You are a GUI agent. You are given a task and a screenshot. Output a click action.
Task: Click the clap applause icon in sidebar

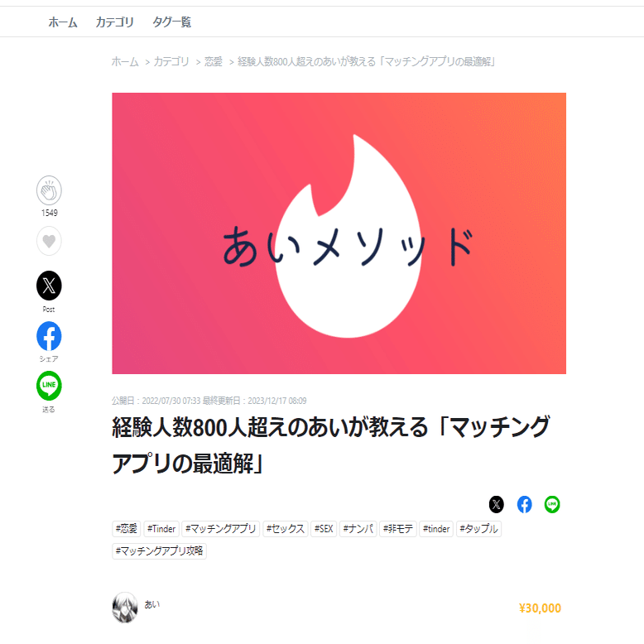point(49,190)
